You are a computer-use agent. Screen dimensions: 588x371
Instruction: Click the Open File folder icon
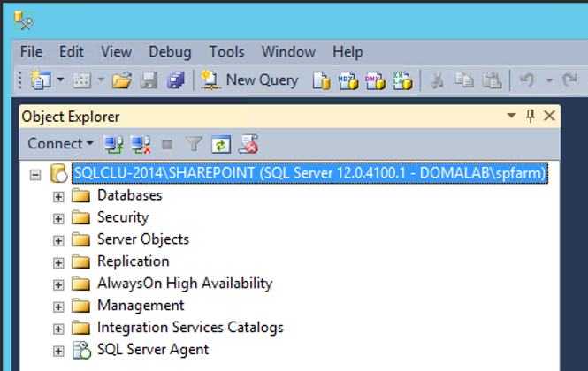121,80
